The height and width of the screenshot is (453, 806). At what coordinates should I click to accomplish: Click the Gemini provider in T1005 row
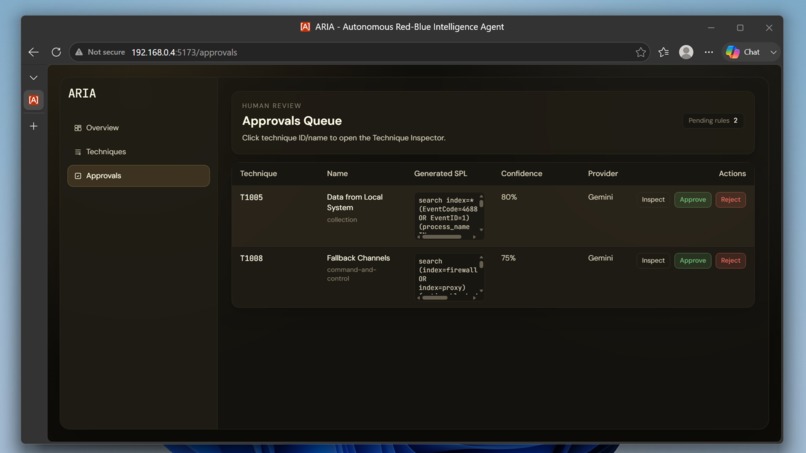[600, 197]
